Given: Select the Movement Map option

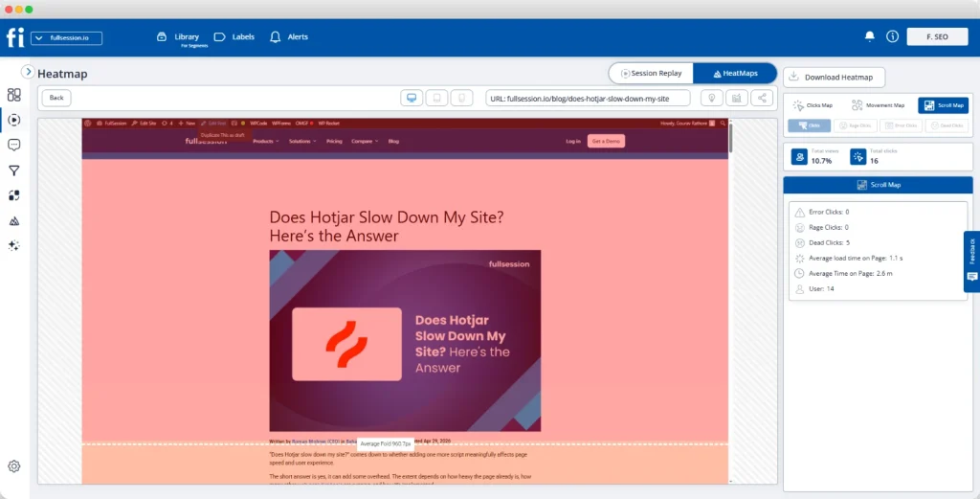Looking at the screenshot, I should pyautogui.click(x=879, y=105).
